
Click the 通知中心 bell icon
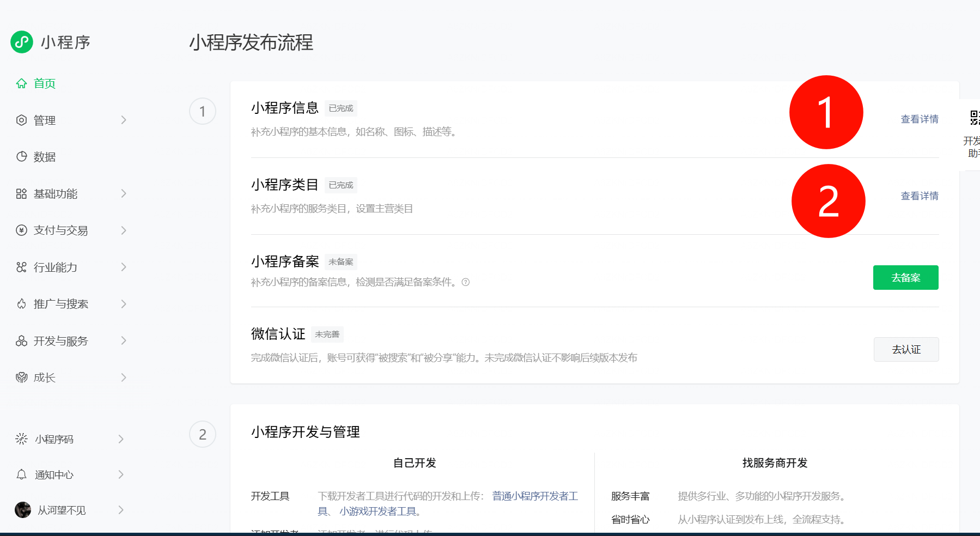(x=21, y=474)
